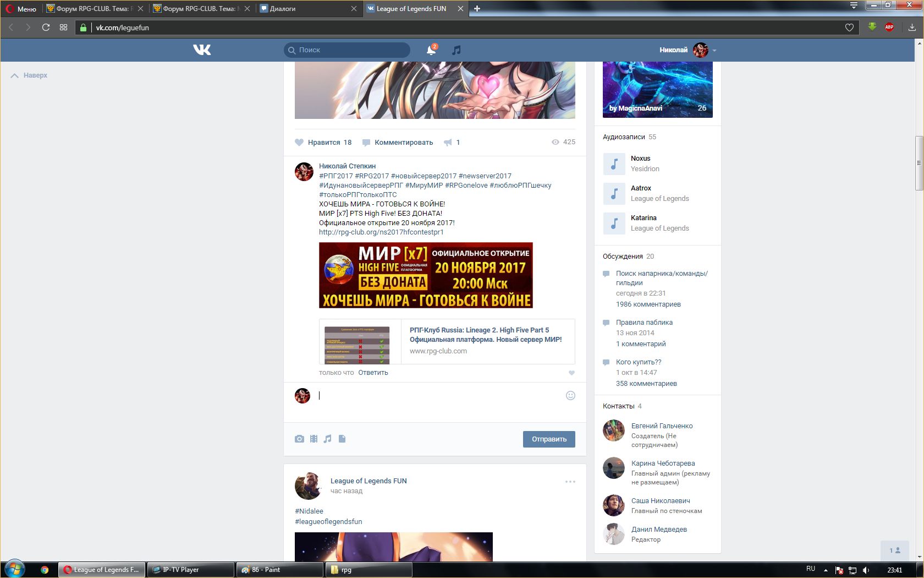
Task: Show hidden system tray icons
Action: coord(825,570)
